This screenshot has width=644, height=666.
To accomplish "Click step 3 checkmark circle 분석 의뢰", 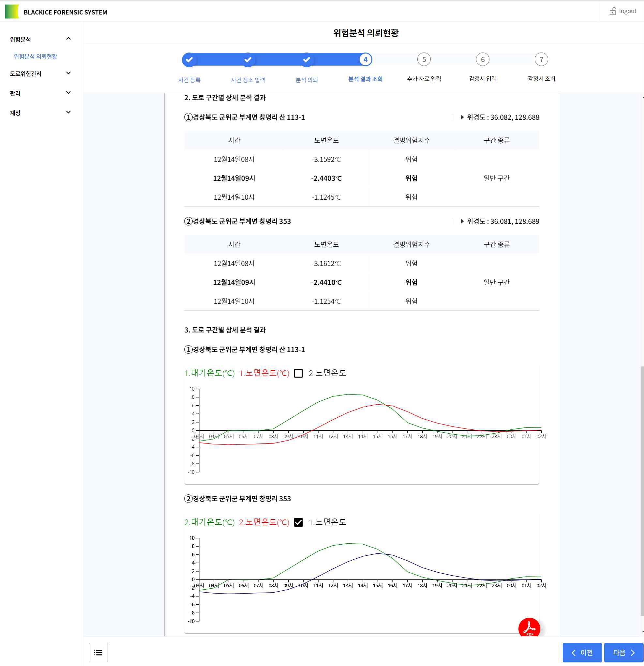I will [x=307, y=59].
